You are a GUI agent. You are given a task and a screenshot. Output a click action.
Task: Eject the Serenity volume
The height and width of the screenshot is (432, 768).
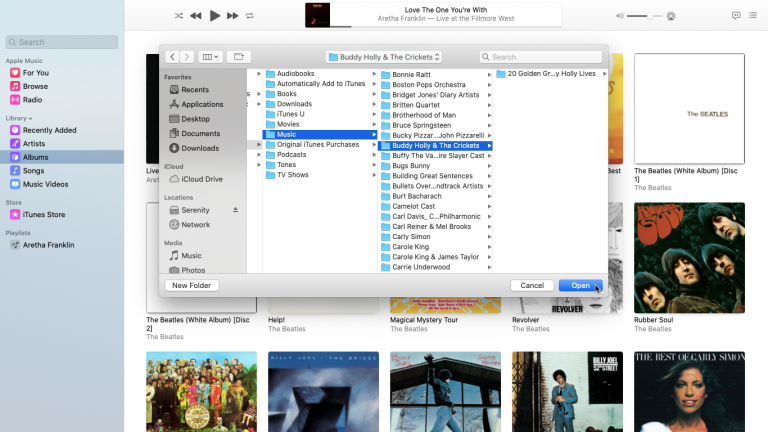[x=236, y=210]
